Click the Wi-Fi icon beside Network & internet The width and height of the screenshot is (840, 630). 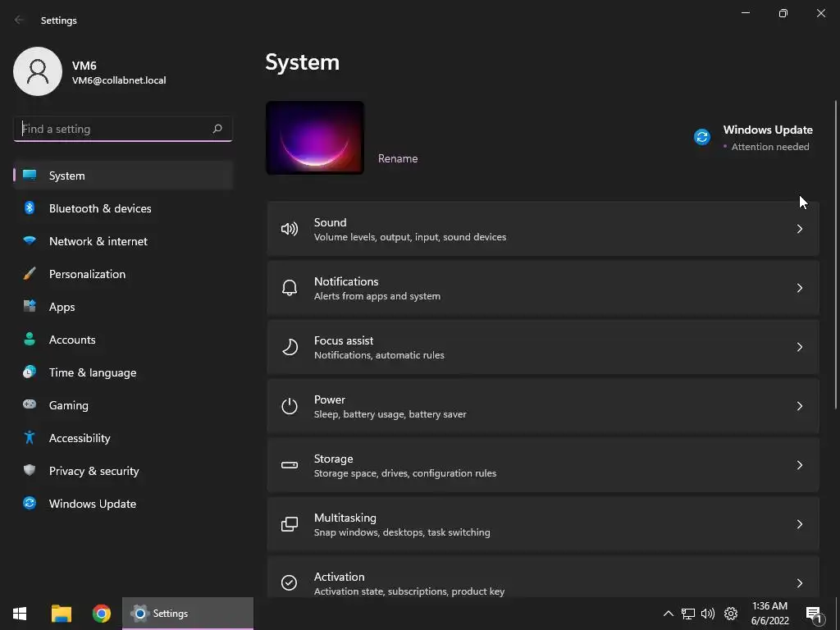coord(30,240)
